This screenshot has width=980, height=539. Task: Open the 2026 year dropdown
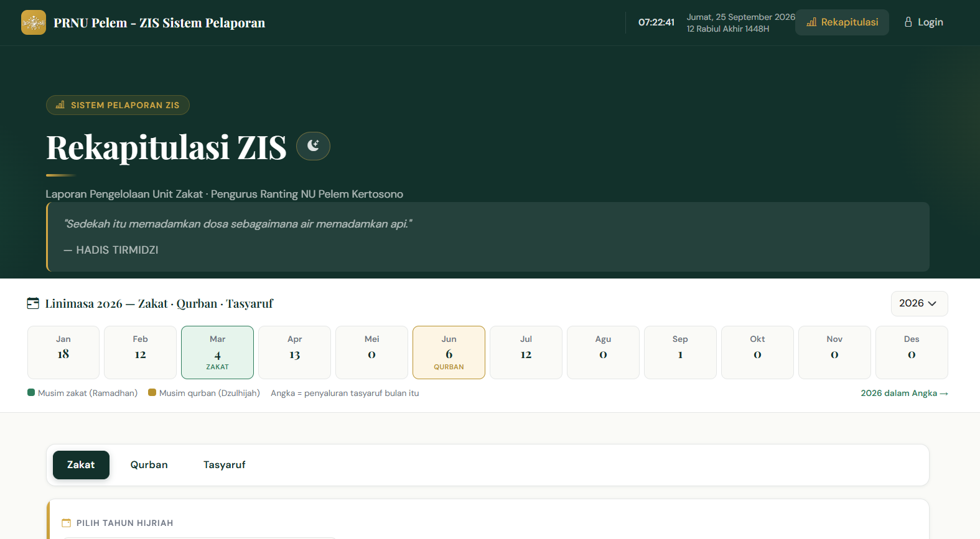pyautogui.click(x=919, y=303)
